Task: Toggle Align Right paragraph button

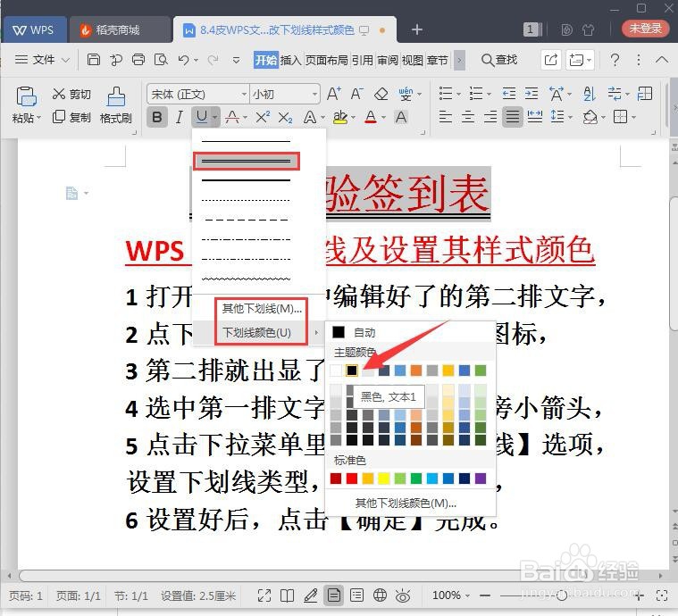Action: click(x=490, y=117)
